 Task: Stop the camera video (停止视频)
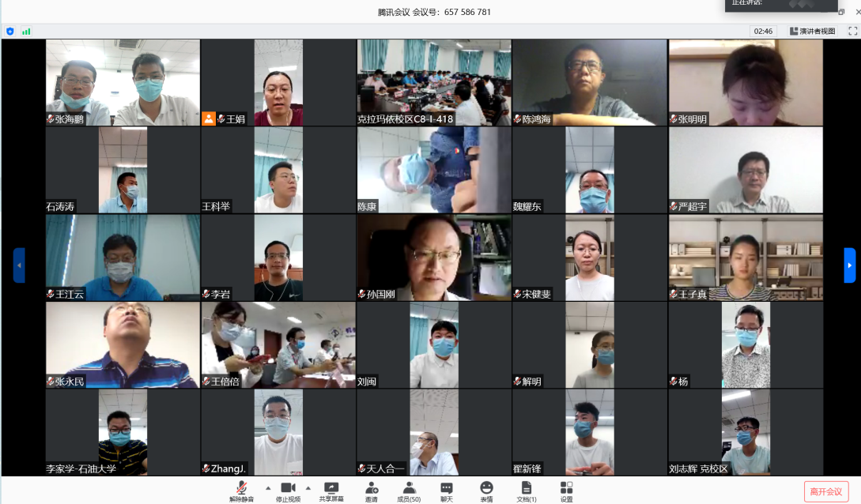pos(288,490)
